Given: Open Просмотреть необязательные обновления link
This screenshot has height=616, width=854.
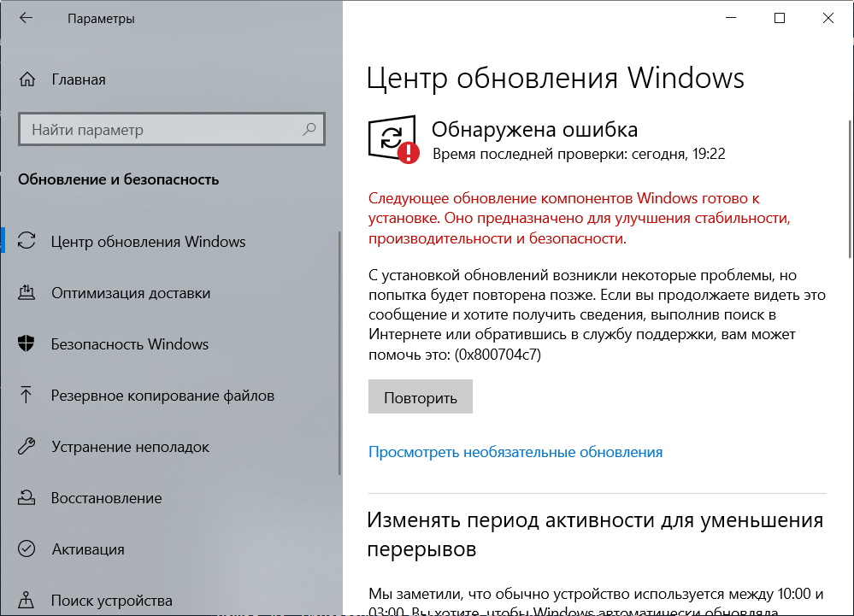Looking at the screenshot, I should (x=515, y=452).
